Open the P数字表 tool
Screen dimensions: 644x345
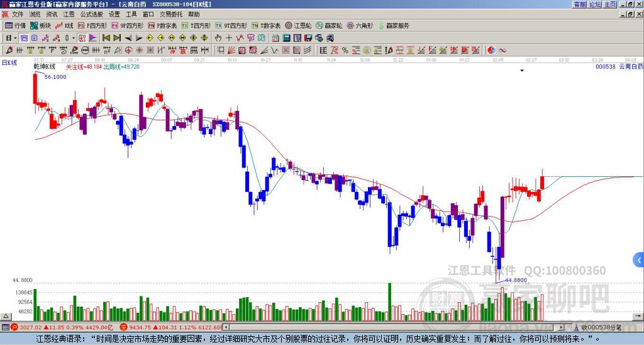click(x=163, y=25)
